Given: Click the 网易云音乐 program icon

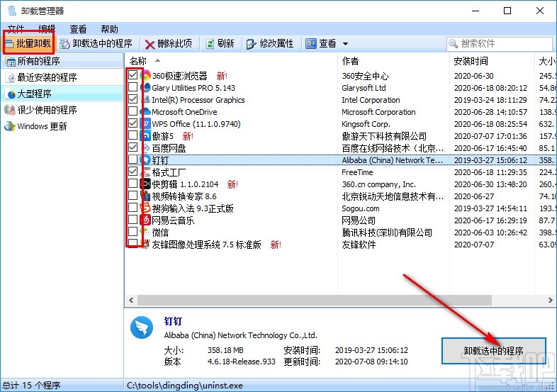Looking at the screenshot, I should click(146, 220).
